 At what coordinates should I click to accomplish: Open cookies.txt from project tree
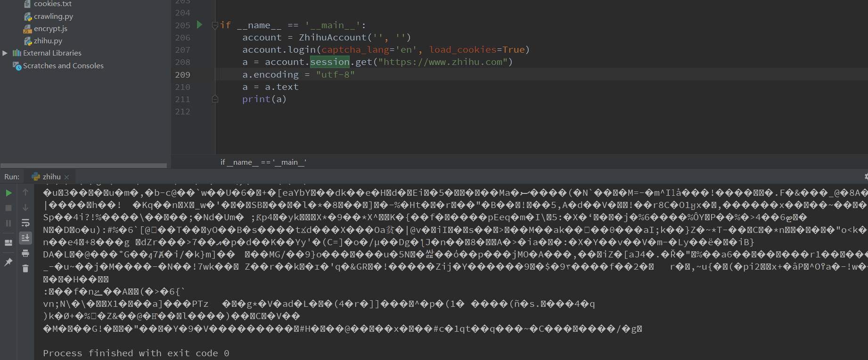[x=53, y=4]
